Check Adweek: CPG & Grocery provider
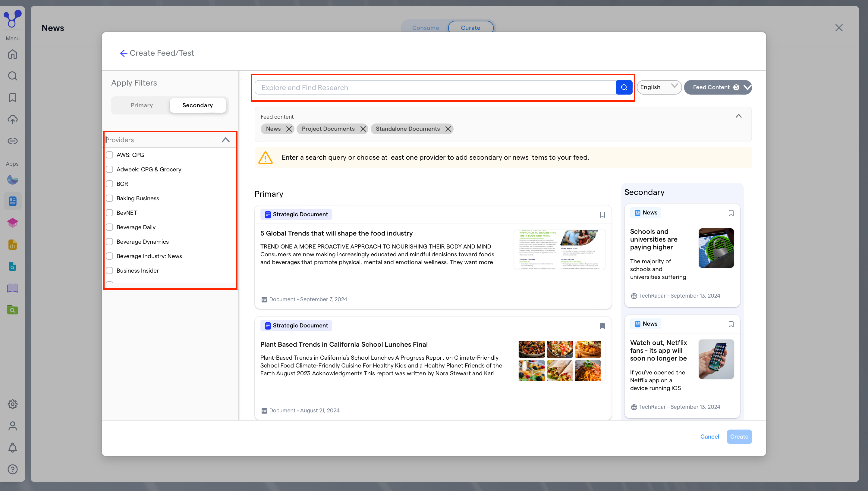868x491 pixels. click(x=109, y=169)
